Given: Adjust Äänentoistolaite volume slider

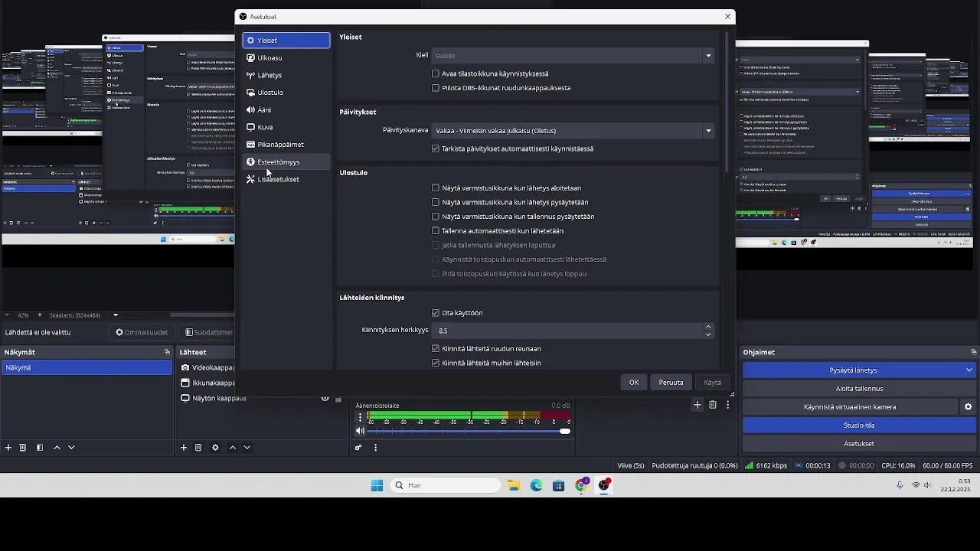Looking at the screenshot, I should click(x=469, y=431).
